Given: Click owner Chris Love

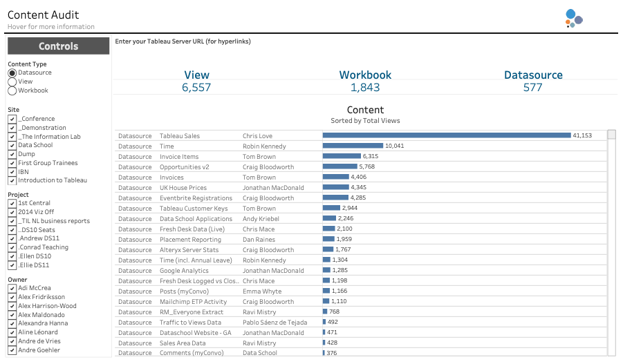Looking at the screenshot, I should coord(257,136).
